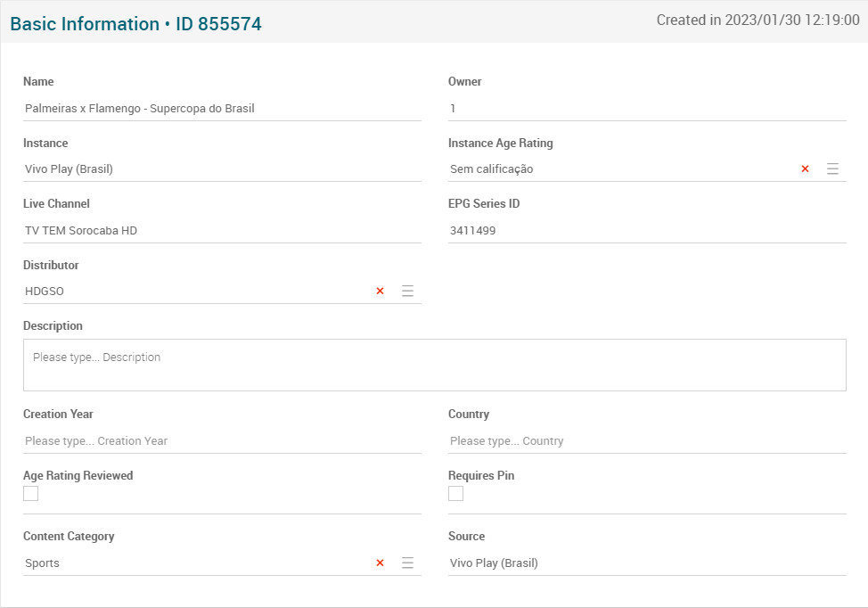
Task: Focus the Creation Year input
Action: click(221, 441)
